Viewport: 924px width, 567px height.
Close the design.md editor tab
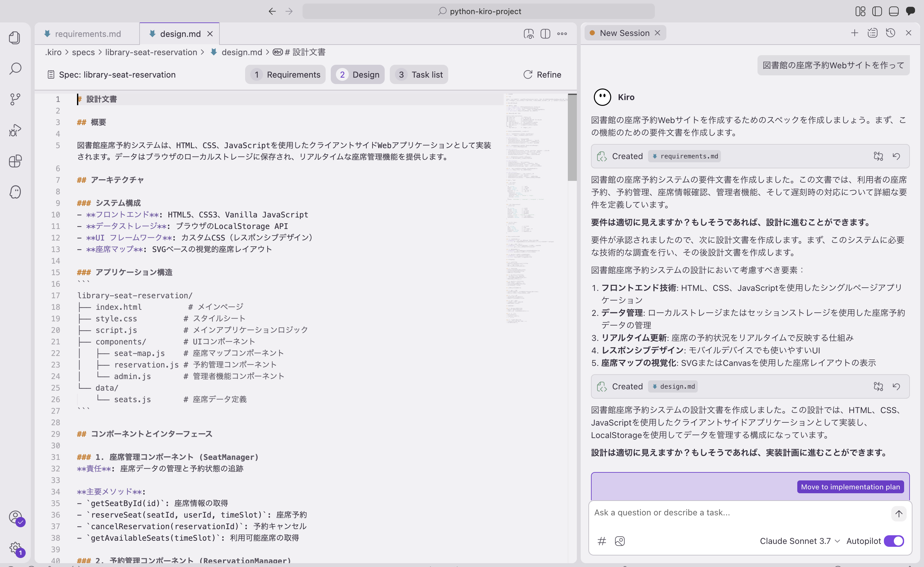(x=210, y=34)
